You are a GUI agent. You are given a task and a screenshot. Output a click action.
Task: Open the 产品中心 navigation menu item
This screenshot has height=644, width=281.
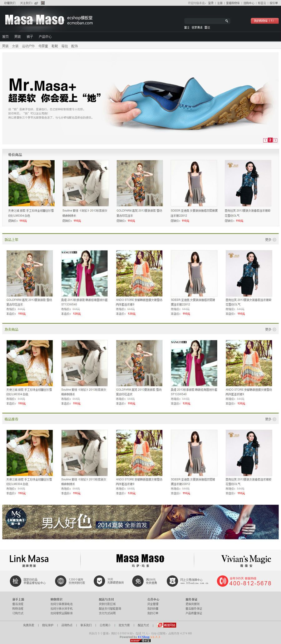45,37
